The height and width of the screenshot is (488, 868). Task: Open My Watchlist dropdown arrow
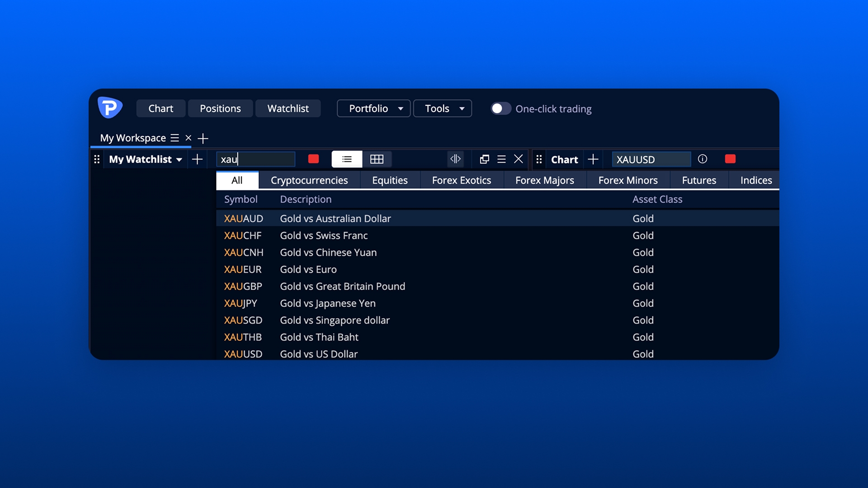point(179,160)
